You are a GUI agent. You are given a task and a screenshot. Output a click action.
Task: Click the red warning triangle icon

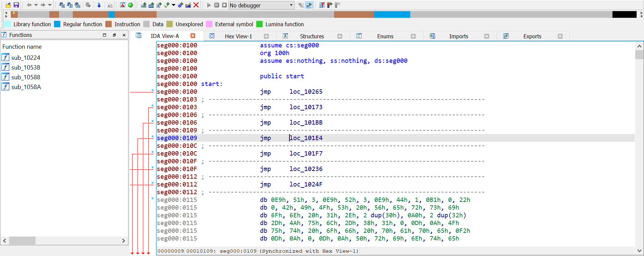tap(123, 5)
